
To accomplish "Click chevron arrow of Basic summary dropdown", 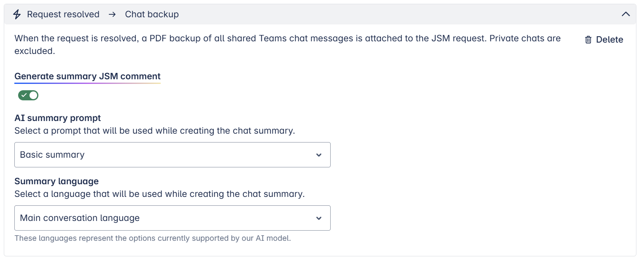I will click(319, 155).
